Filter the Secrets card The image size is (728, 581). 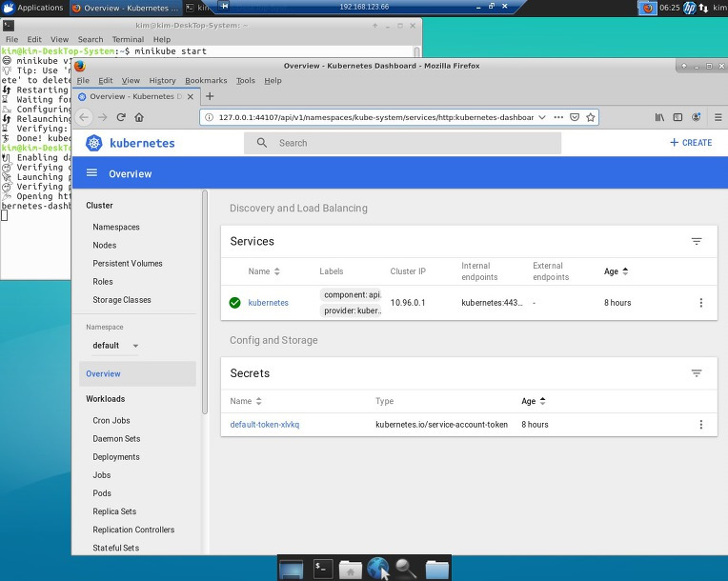697,373
